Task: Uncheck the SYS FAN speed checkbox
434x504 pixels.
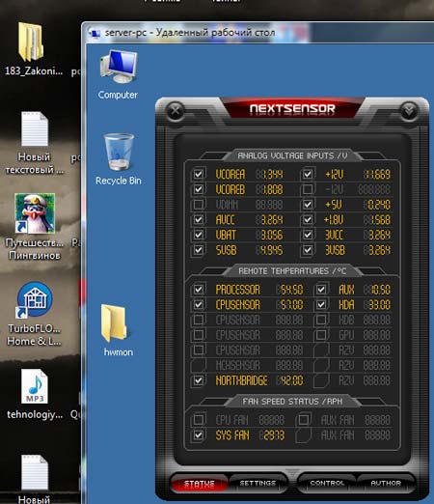Action: 199,435
